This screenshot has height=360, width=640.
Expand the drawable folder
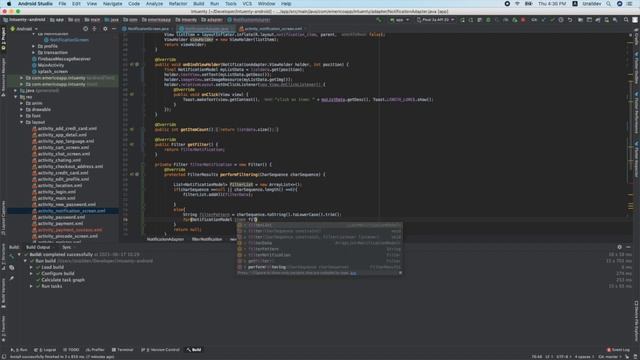pyautogui.click(x=22, y=110)
